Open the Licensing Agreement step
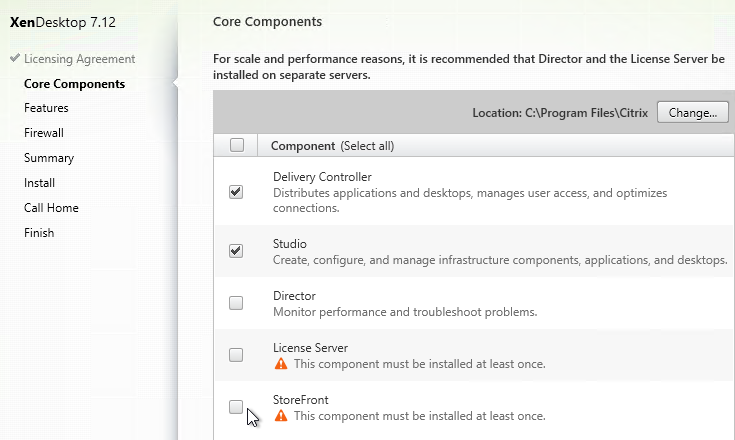Screen dimensions: 735x440 point(79,59)
